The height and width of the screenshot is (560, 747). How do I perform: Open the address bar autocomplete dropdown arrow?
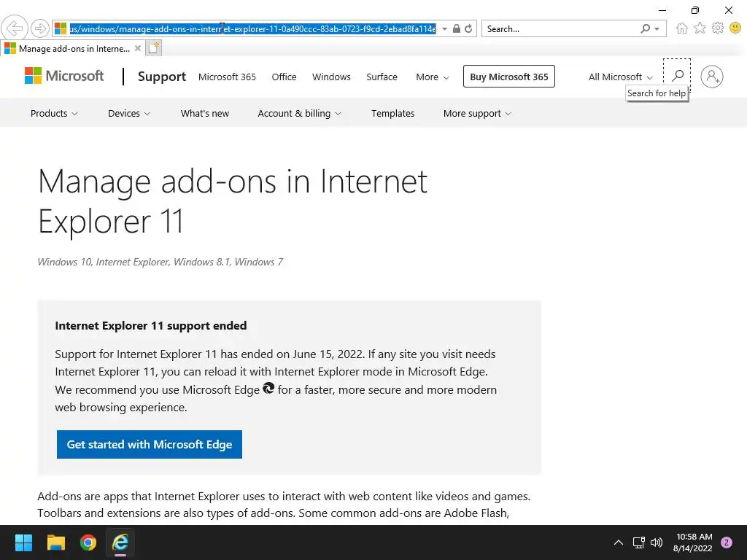point(444,28)
